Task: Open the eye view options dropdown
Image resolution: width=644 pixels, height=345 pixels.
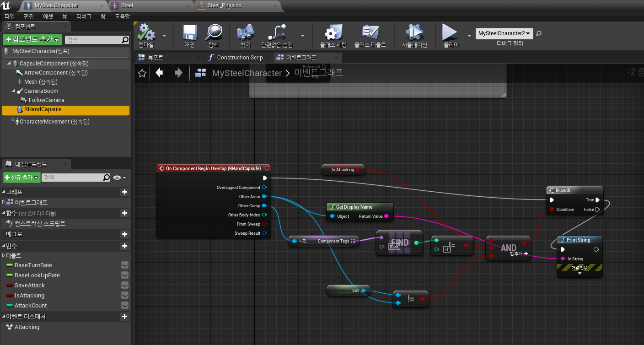Action: click(120, 178)
